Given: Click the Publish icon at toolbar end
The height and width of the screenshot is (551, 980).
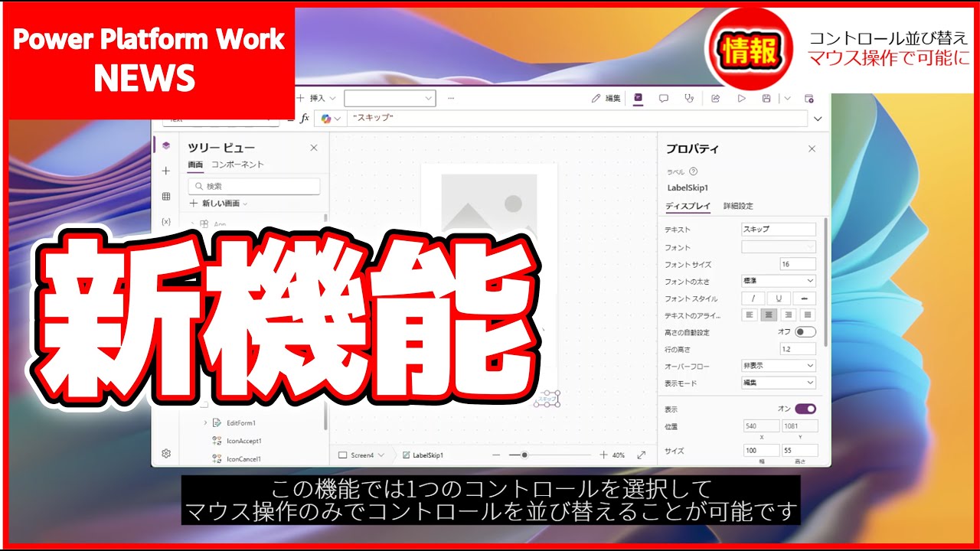Looking at the screenshot, I should click(x=809, y=98).
